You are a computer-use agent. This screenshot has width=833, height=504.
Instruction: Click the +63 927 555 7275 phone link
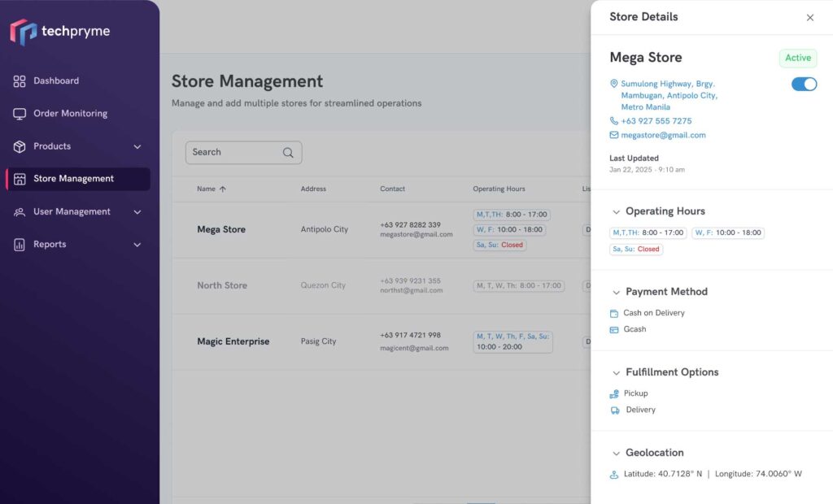656,121
